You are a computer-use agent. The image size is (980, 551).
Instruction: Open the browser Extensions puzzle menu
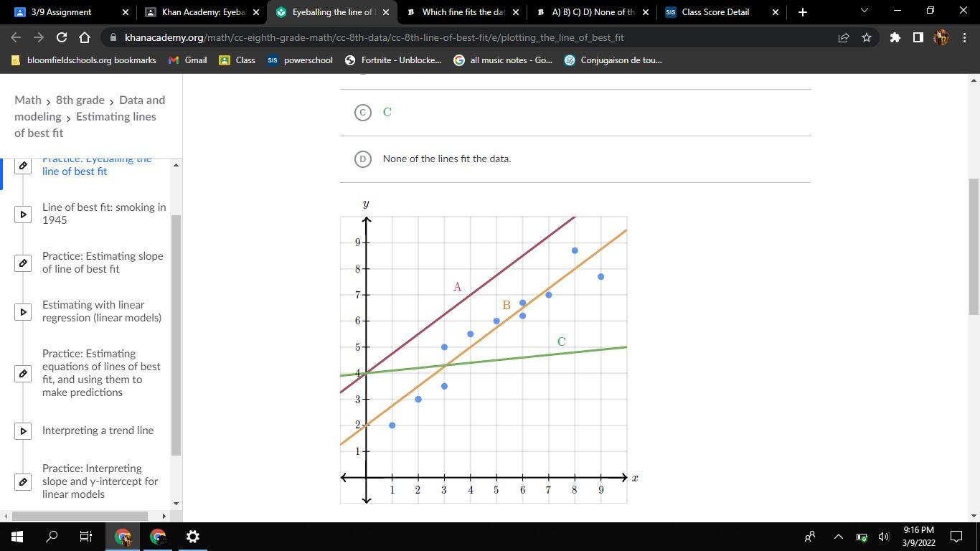(895, 37)
